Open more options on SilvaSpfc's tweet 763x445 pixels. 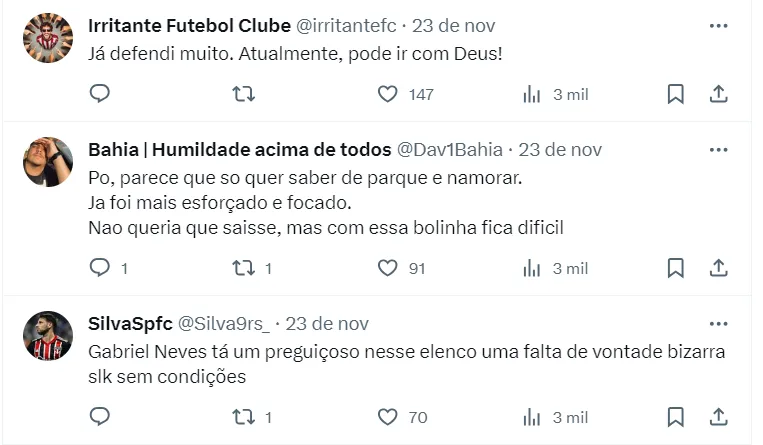coord(718,324)
